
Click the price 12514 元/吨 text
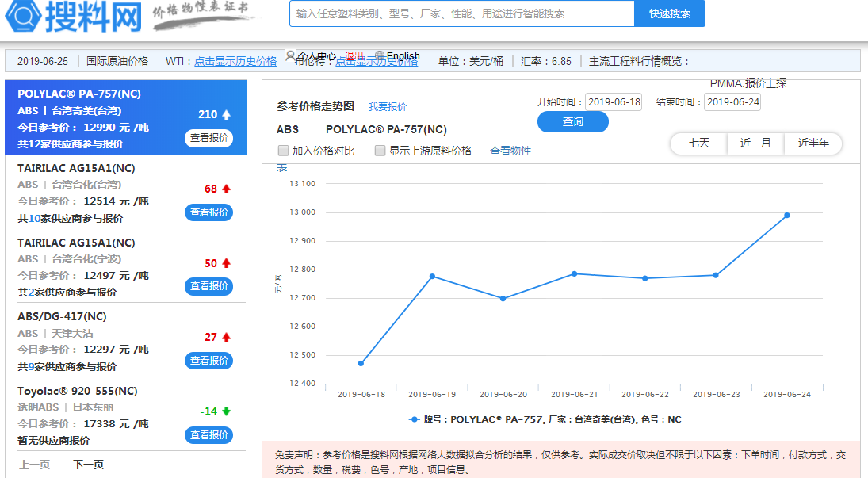[117, 201]
